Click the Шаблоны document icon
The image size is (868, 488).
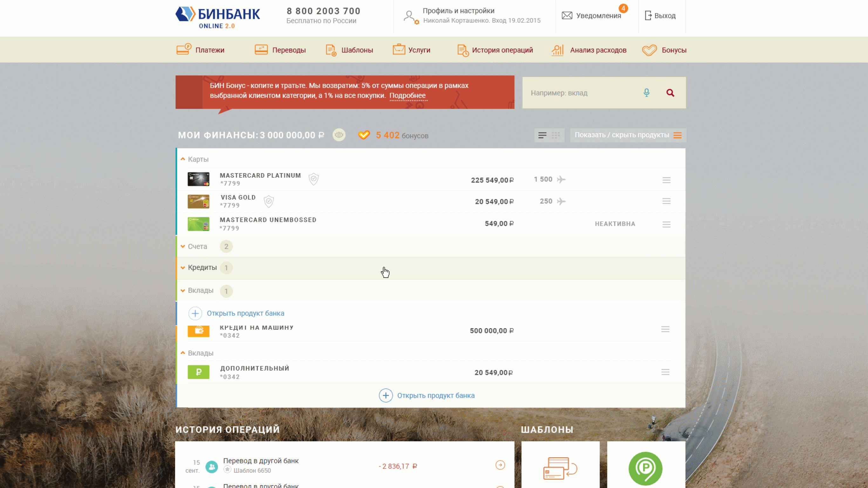pos(331,50)
